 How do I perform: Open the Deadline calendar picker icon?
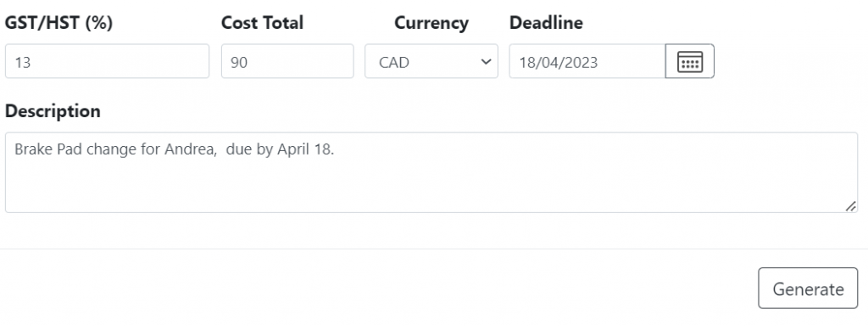[x=690, y=61]
